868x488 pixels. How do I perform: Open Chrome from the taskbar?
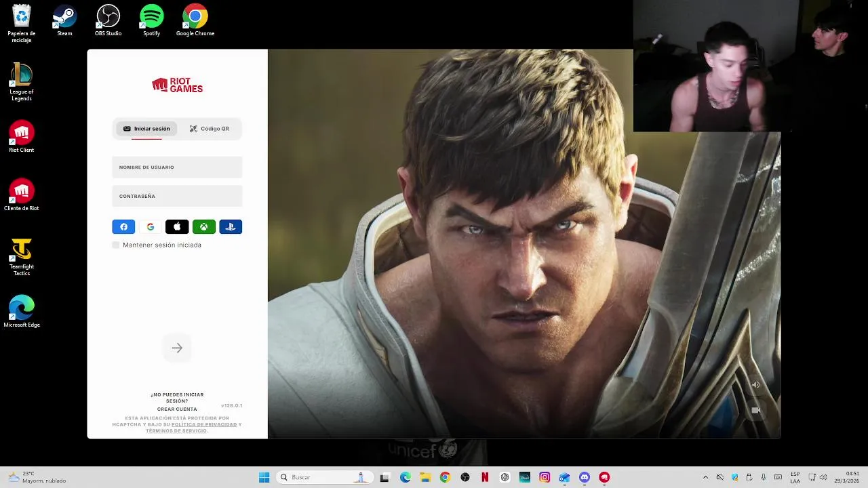(445, 477)
